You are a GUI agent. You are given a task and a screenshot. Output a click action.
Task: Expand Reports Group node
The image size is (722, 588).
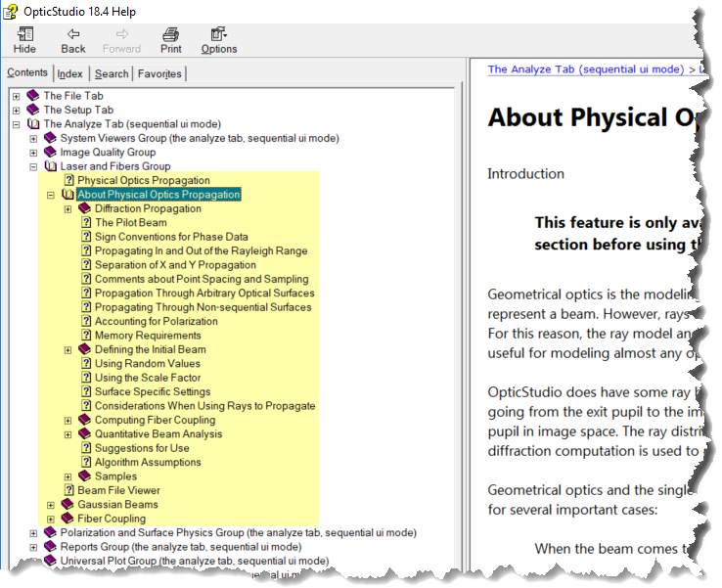click(33, 548)
